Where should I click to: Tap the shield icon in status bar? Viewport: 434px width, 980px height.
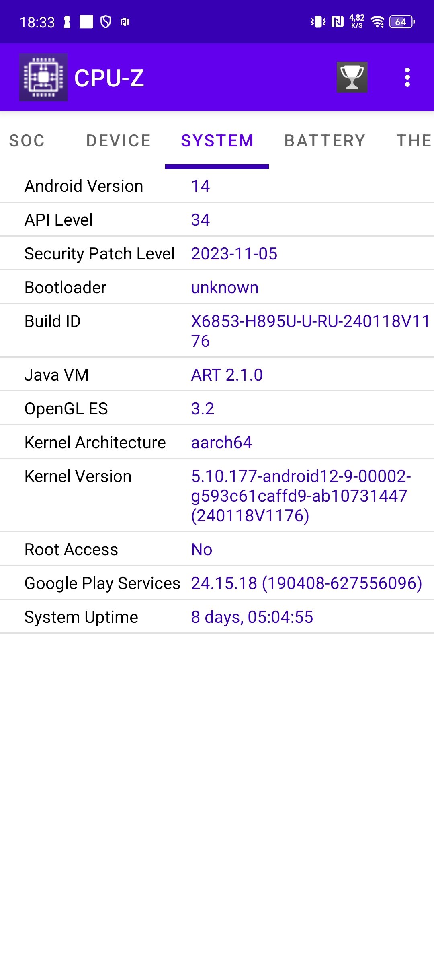[106, 22]
